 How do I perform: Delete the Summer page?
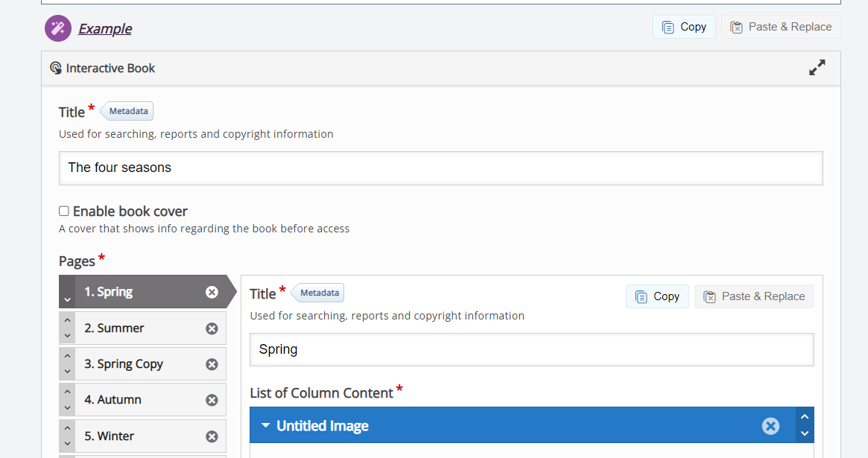[212, 328]
